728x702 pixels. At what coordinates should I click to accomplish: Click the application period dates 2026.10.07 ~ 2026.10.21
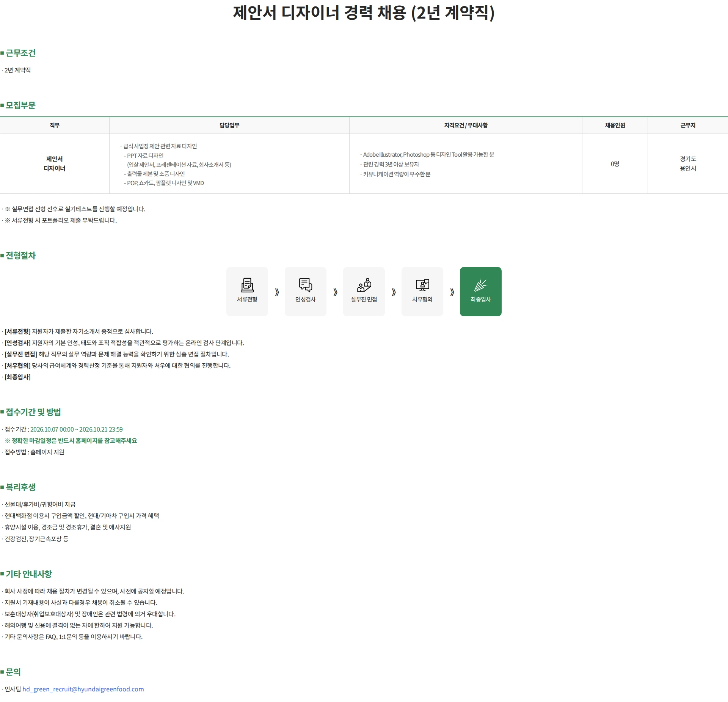coord(77,429)
